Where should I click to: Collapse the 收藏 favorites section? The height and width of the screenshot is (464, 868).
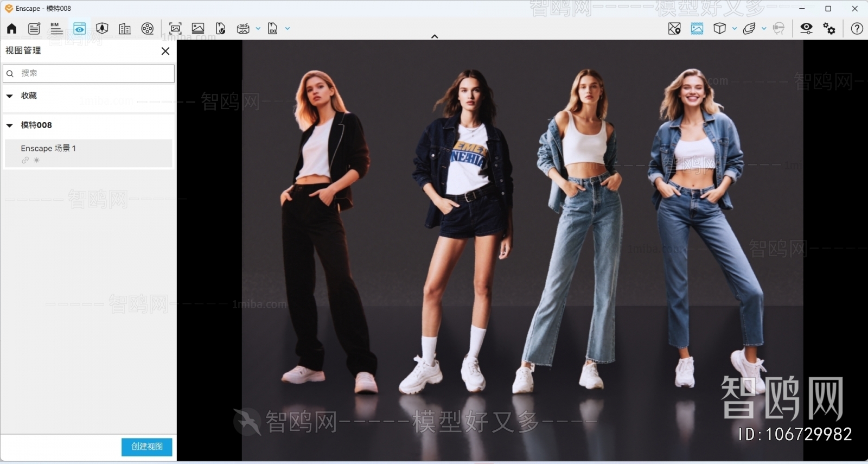click(10, 96)
